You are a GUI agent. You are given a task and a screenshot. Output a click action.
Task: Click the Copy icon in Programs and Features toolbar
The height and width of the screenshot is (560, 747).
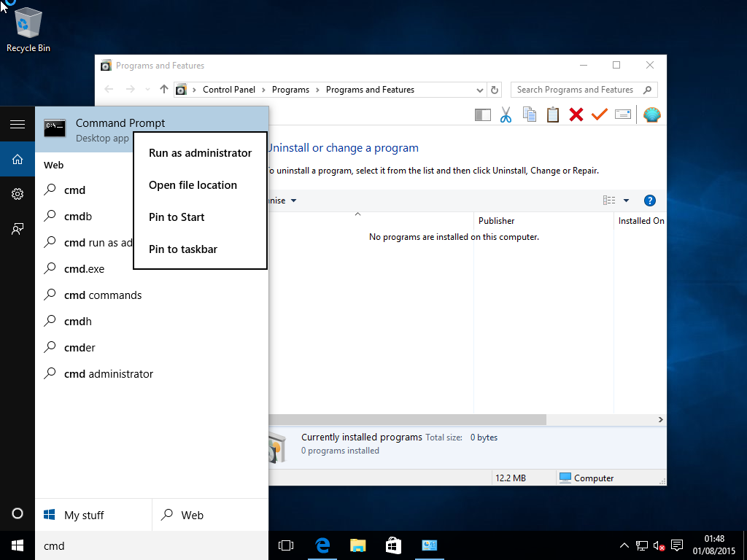530,114
